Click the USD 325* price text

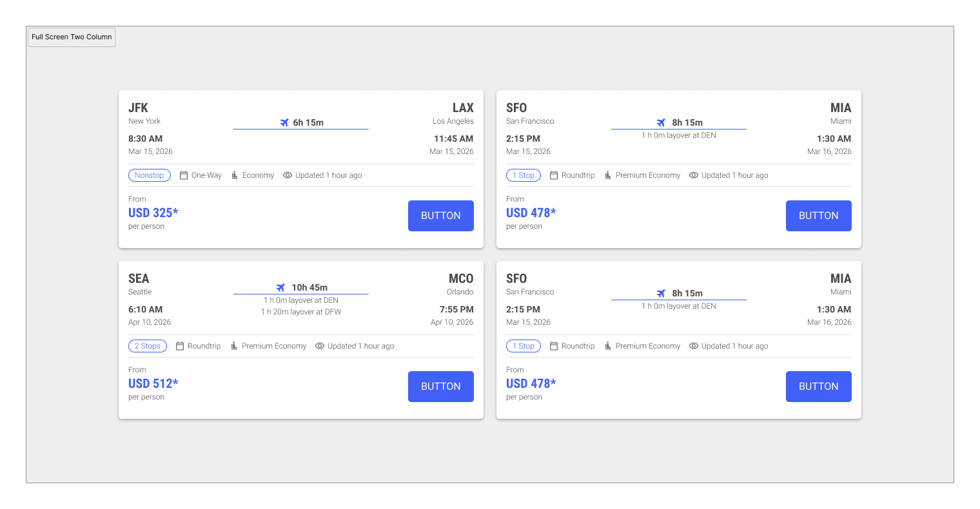pyautogui.click(x=153, y=213)
